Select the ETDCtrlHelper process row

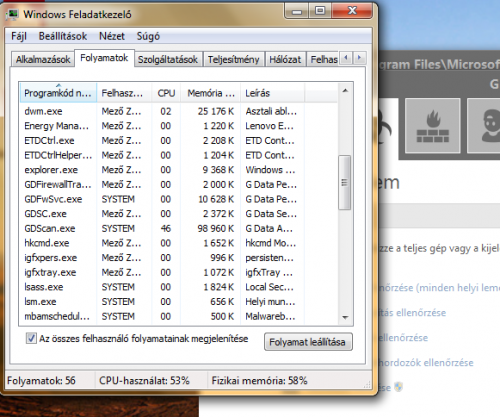(178, 155)
